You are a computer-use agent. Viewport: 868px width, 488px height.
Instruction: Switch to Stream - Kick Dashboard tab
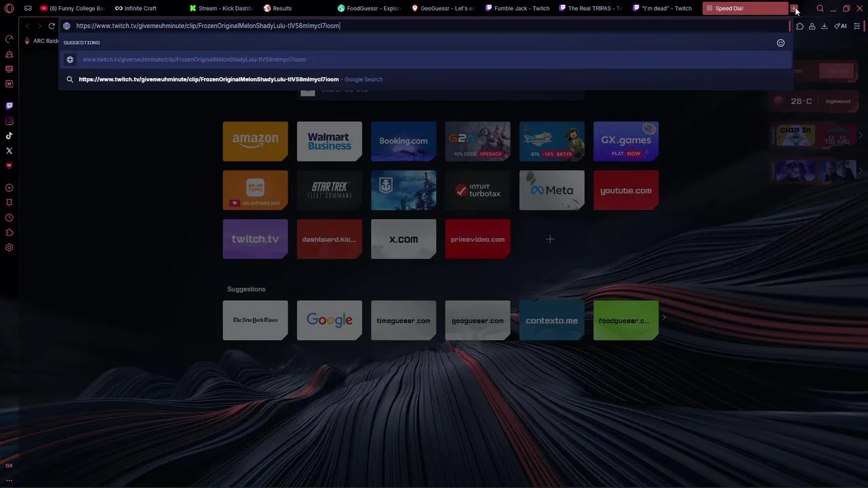tap(220, 8)
